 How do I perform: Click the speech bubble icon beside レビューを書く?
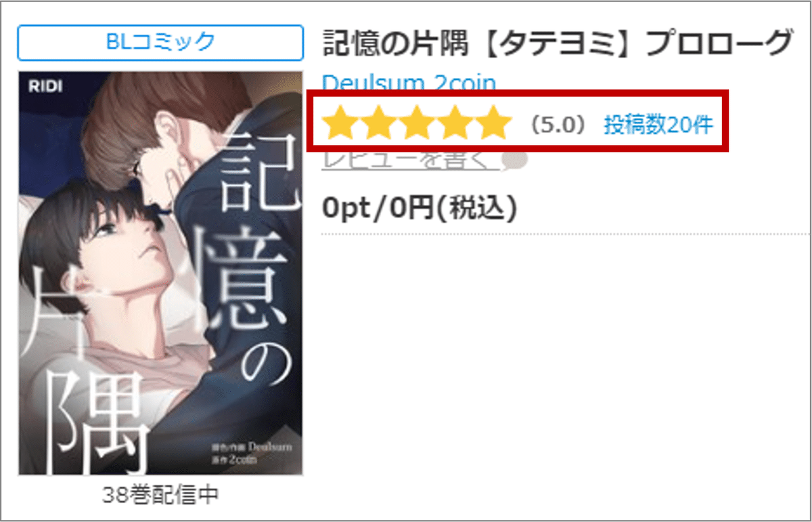coord(516,161)
